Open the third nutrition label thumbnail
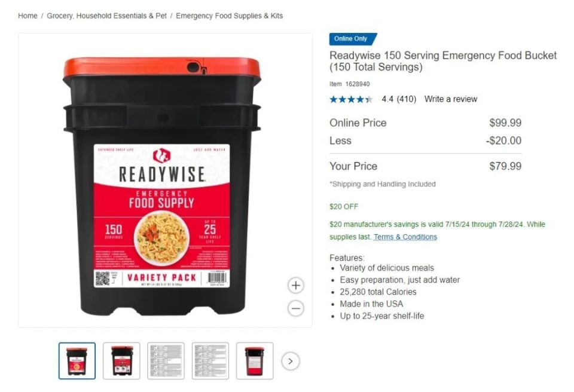The width and height of the screenshot is (574, 392). point(166,361)
